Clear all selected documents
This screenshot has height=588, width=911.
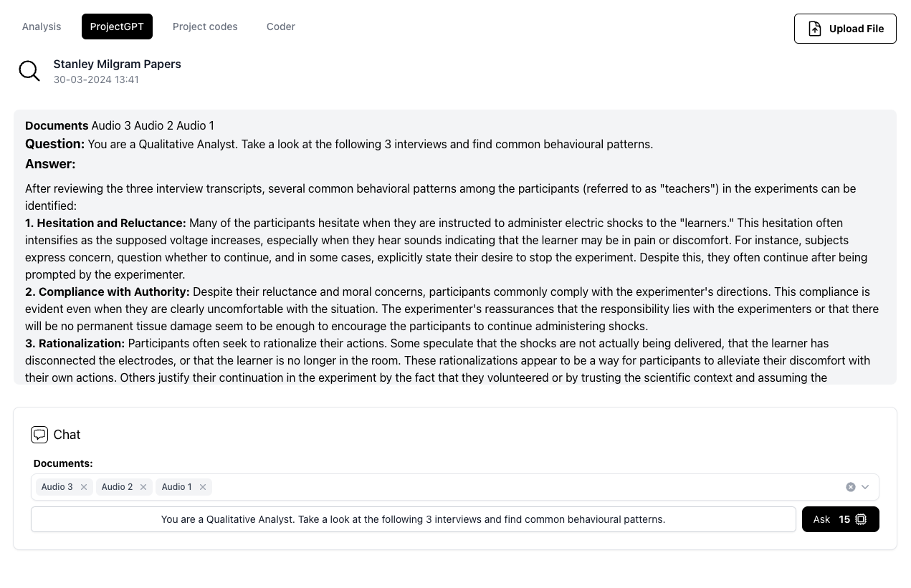tap(851, 487)
